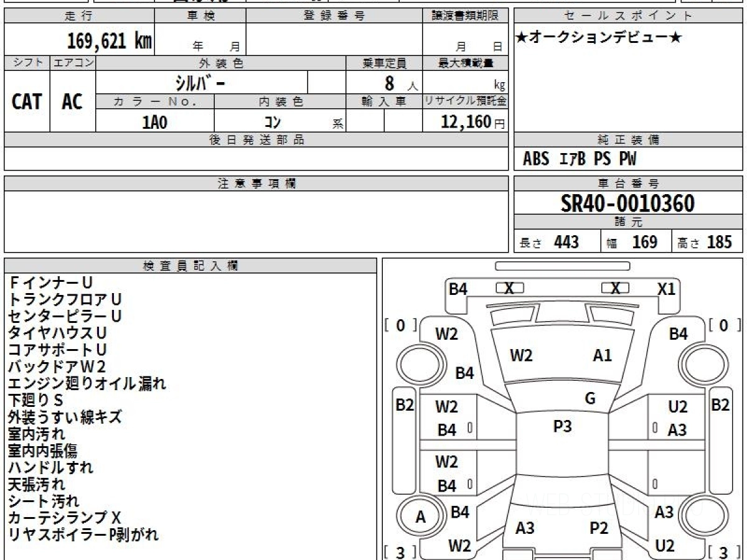Click the X1 damage mark on diagram

[666, 289]
